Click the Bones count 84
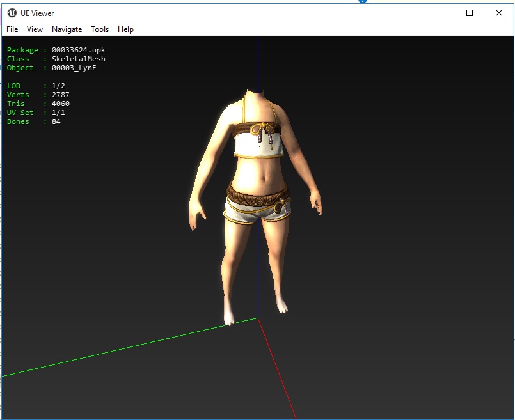 pyautogui.click(x=56, y=121)
